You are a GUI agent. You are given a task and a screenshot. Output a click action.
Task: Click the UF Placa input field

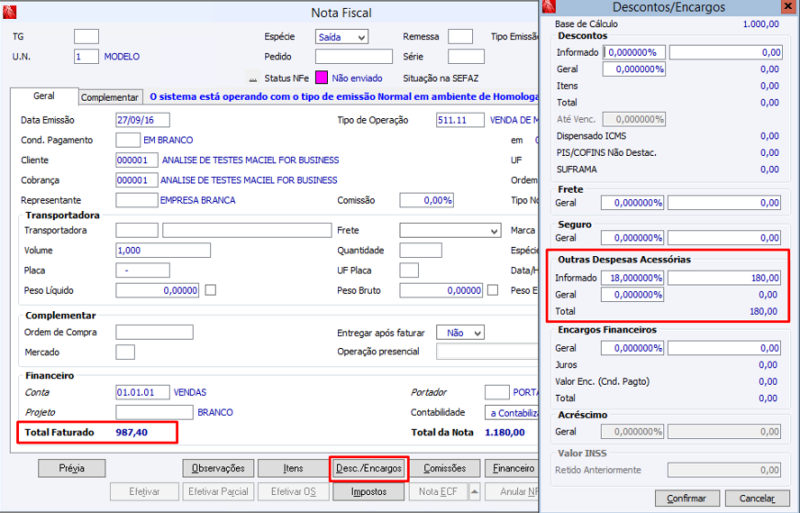(409, 271)
